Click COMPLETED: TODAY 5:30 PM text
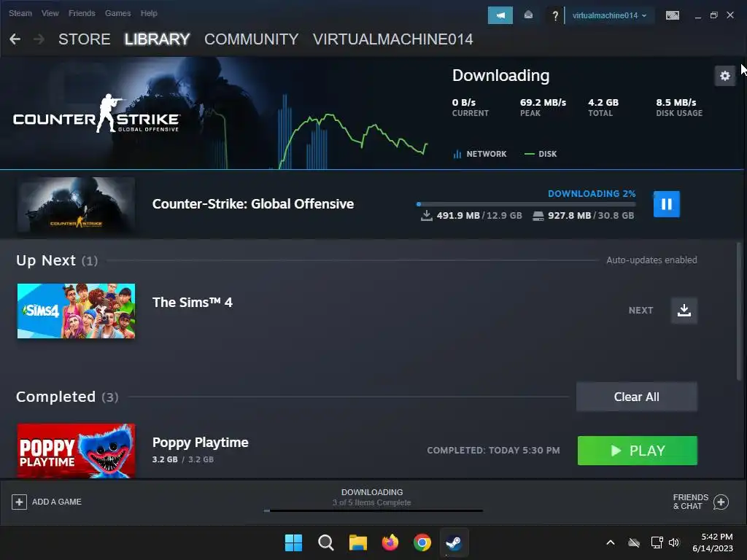Image resolution: width=747 pixels, height=560 pixels. pyautogui.click(x=493, y=451)
